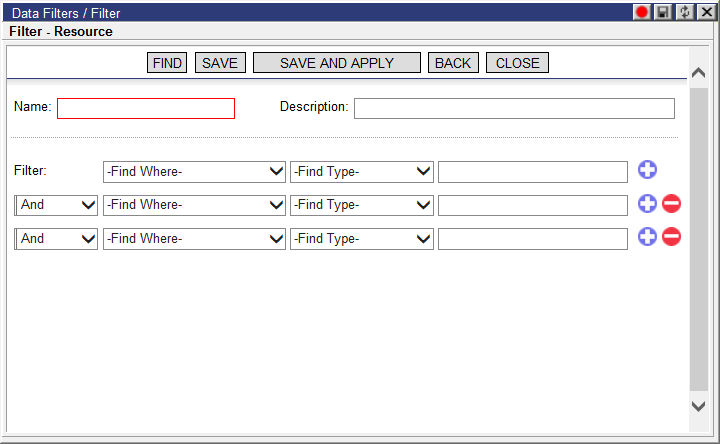The height and width of the screenshot is (444, 720).
Task: Add a filter row after the first row
Action: [x=647, y=170]
